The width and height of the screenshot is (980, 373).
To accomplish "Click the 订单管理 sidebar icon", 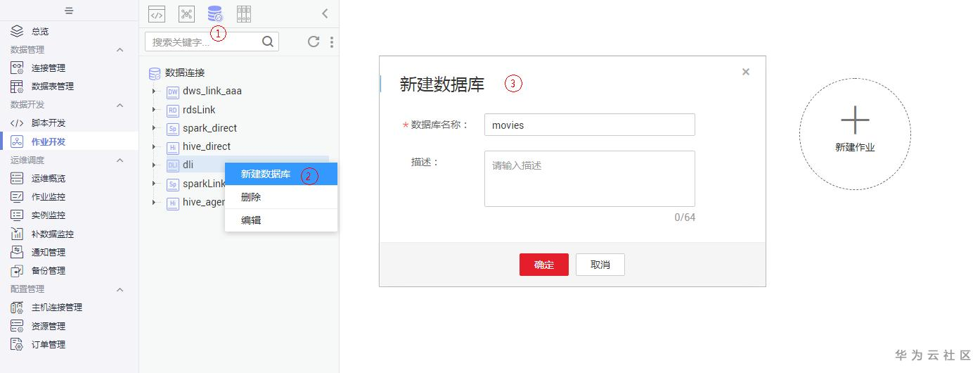I will (x=17, y=344).
